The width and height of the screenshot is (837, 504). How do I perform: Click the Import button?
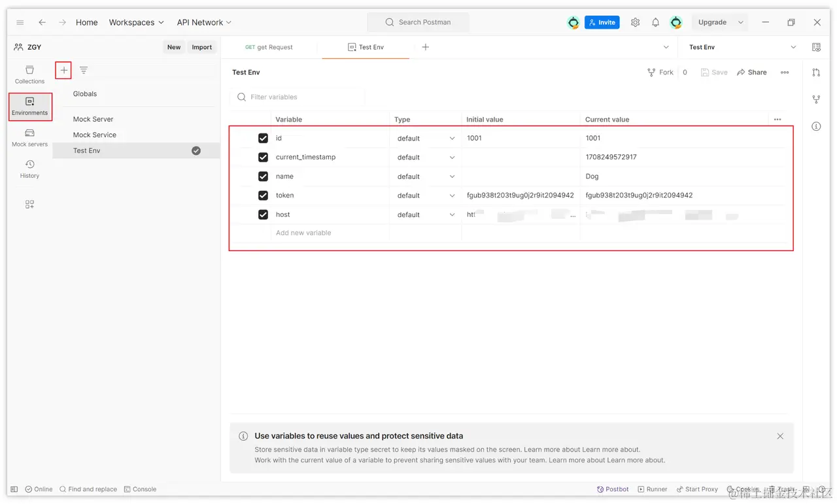202,47
